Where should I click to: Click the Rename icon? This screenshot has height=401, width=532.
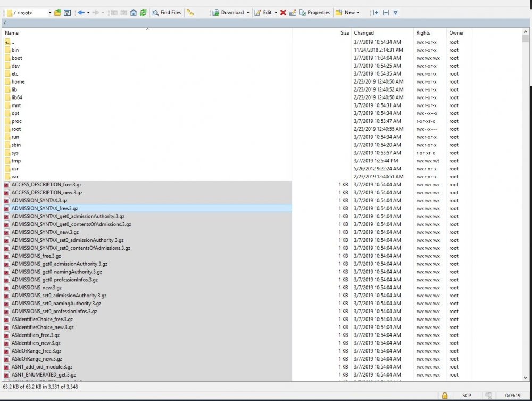pyautogui.click(x=293, y=13)
